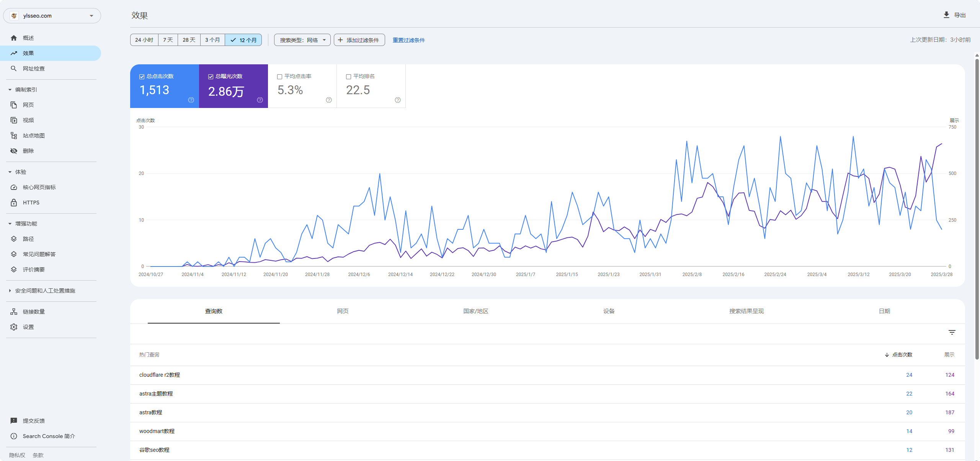Screen dimensions: 980x461
Task: Click the page vertical scrollbar
Action: coord(977,209)
